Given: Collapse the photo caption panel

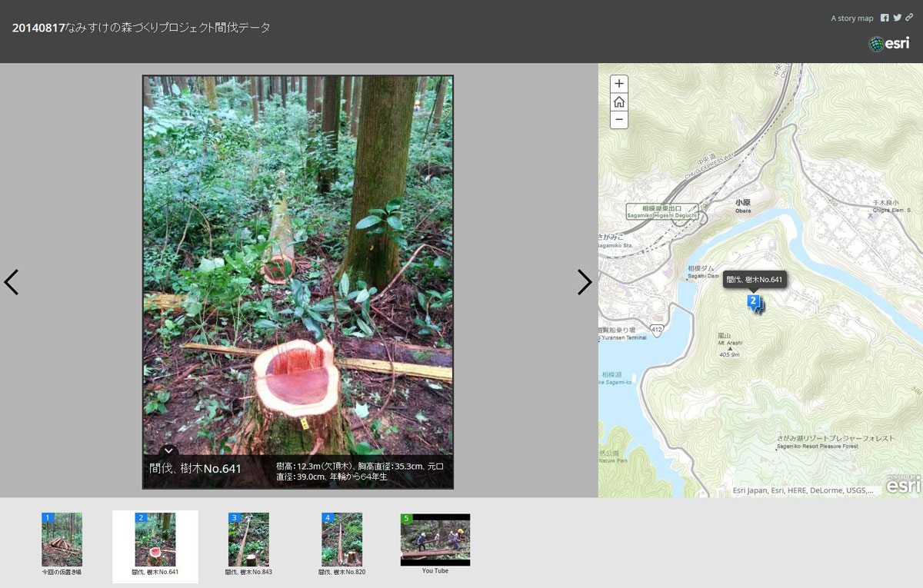Looking at the screenshot, I should click(169, 450).
